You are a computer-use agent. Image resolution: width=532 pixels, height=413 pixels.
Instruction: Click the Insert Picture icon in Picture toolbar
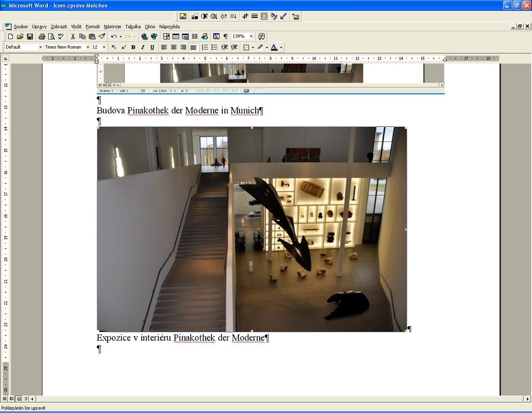[183, 16]
